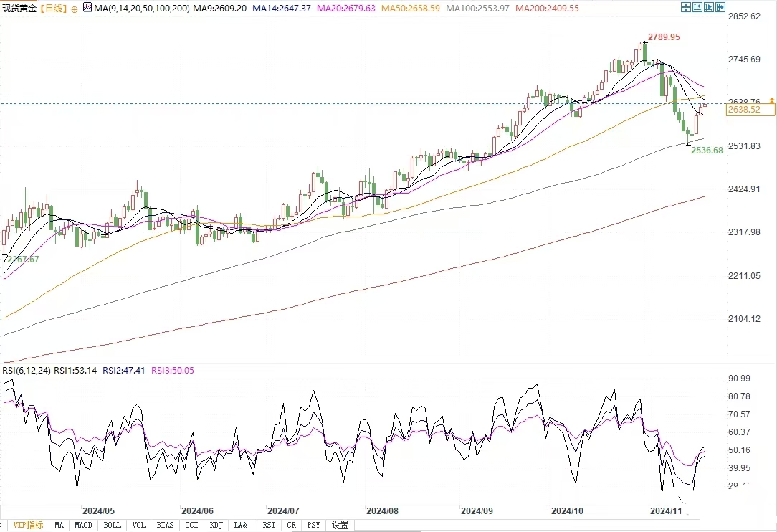This screenshot has height=532, width=777.
Task: Click the export arrow icon
Action: 720,7
